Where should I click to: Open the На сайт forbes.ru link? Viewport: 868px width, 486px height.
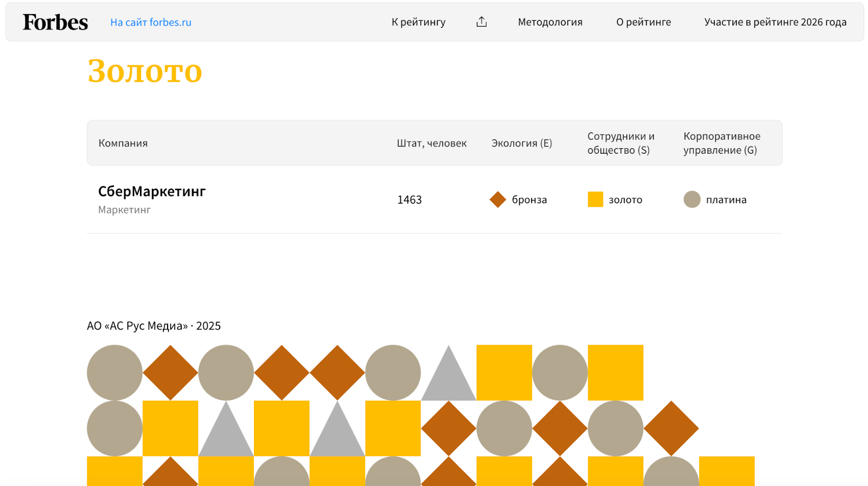[x=151, y=22]
